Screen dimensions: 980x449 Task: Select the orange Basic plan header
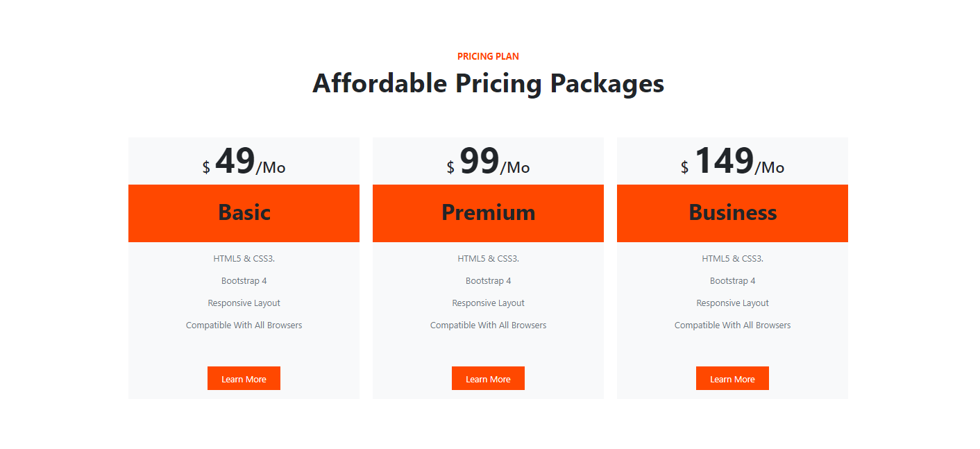coord(244,213)
